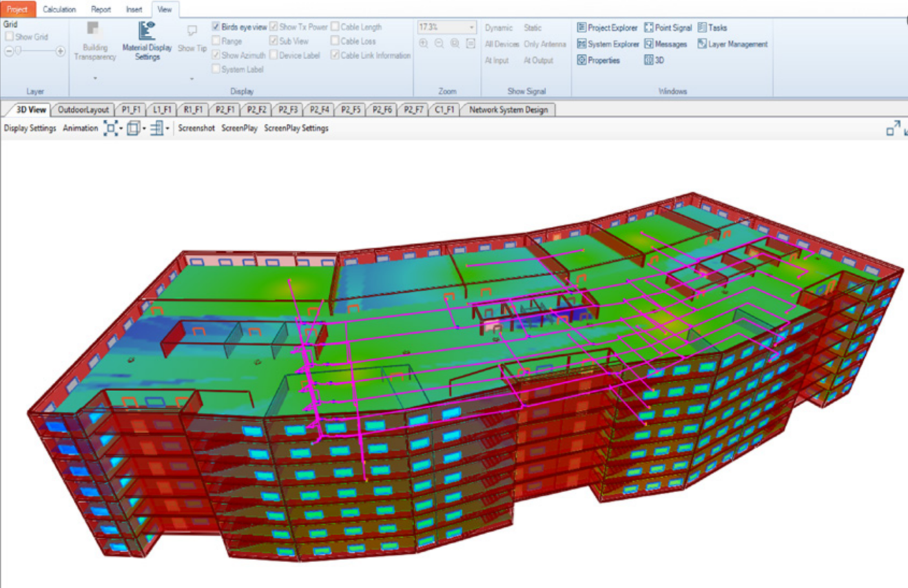Uncheck the Birds eye view checkbox

[x=216, y=27]
